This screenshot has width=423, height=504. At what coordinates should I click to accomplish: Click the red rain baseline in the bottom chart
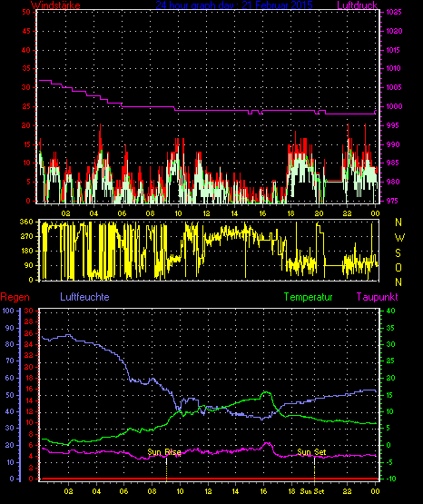tap(209, 479)
